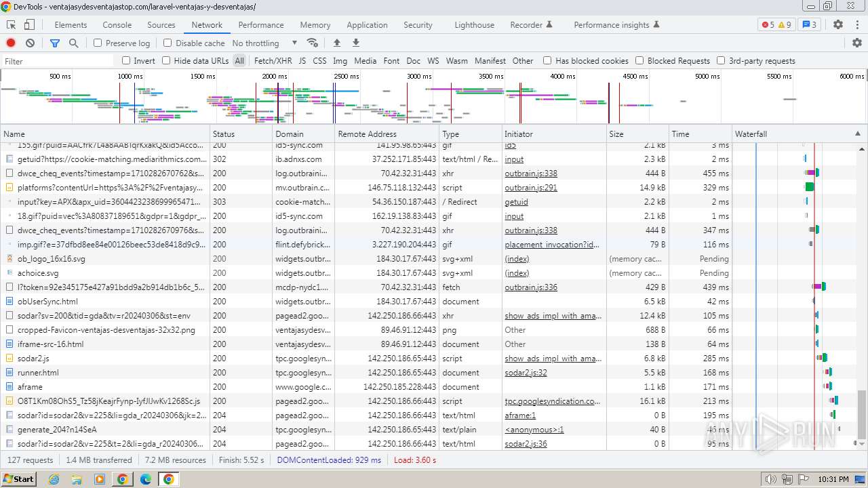868x488 pixels.
Task: Open aframe:1 initiator link
Action: tap(520, 415)
